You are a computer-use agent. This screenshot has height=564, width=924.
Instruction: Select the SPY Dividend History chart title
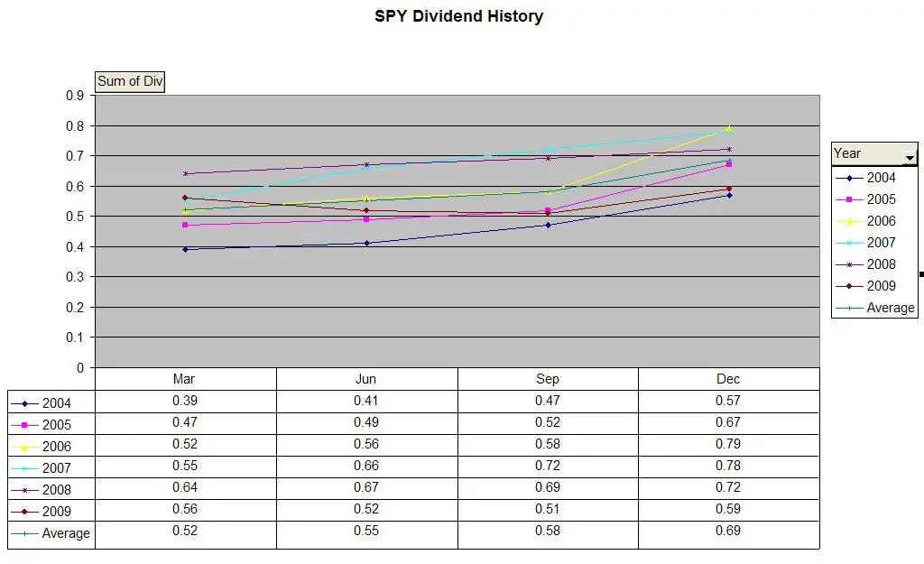click(459, 16)
